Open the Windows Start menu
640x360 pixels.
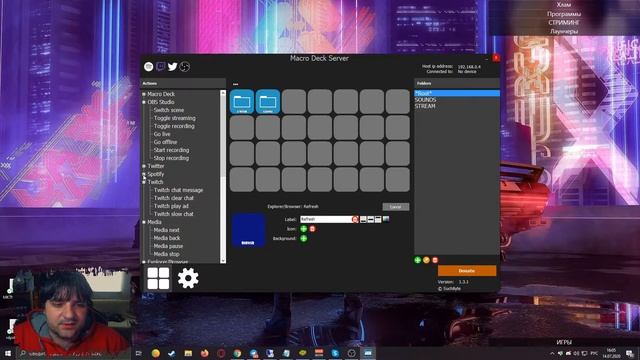7,353
